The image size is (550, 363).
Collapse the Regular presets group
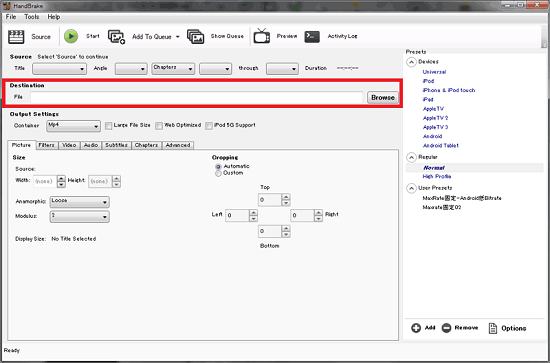click(x=411, y=157)
